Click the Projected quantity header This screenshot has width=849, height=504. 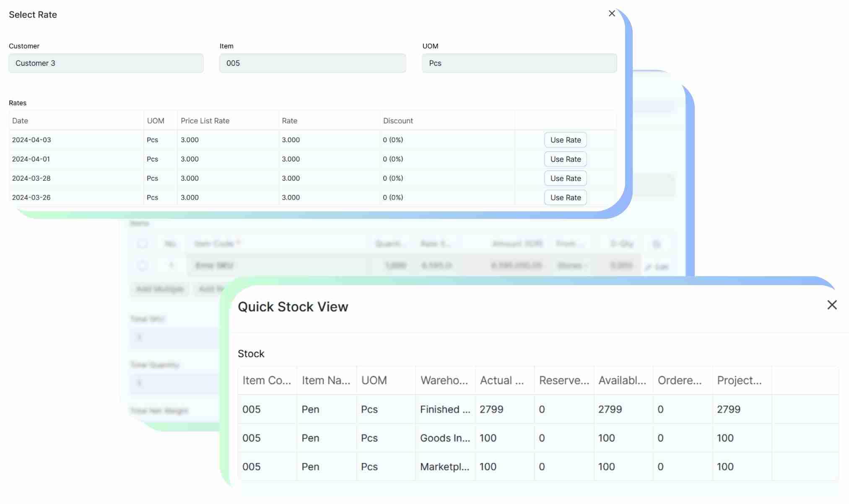pos(740,380)
